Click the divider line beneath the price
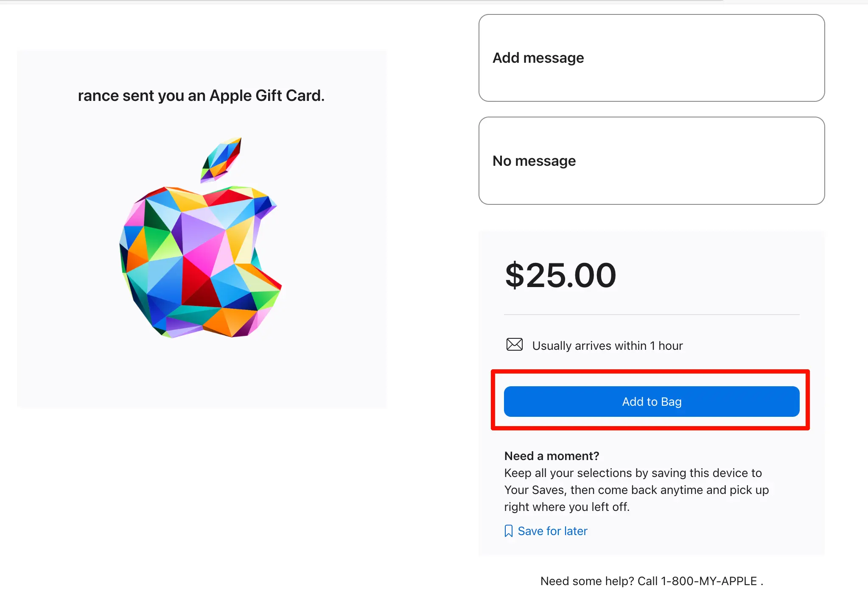 point(651,315)
